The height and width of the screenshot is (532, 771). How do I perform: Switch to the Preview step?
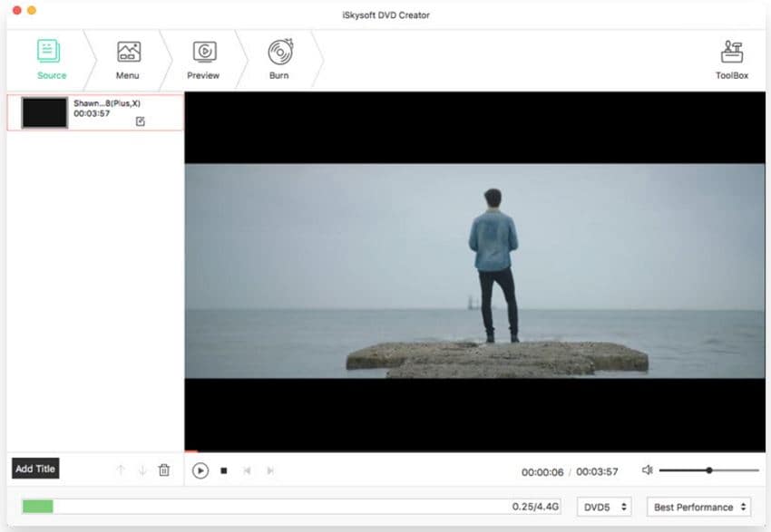click(x=203, y=60)
